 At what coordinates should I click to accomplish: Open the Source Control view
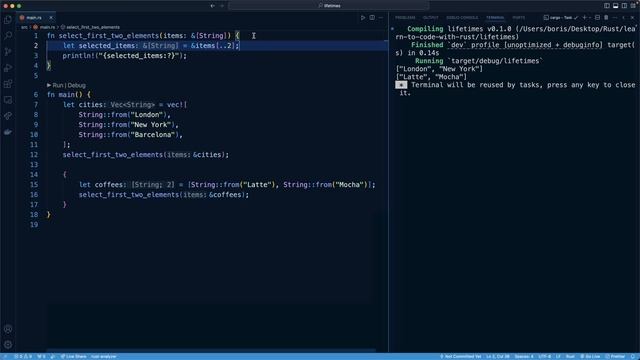point(8,52)
